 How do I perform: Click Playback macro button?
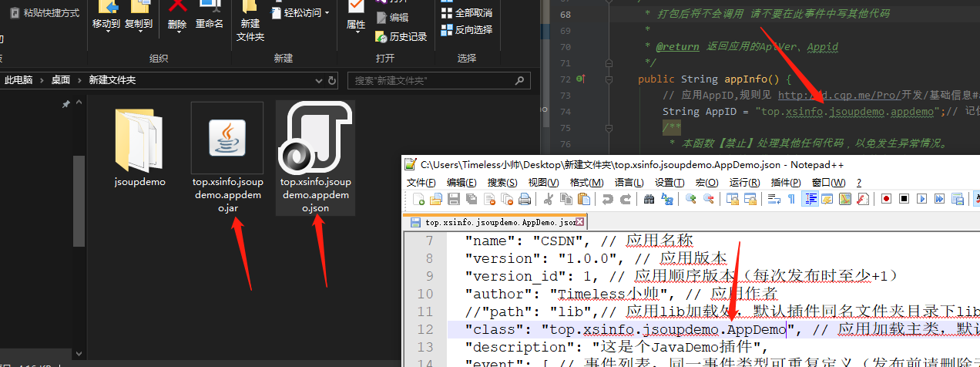[x=921, y=199]
